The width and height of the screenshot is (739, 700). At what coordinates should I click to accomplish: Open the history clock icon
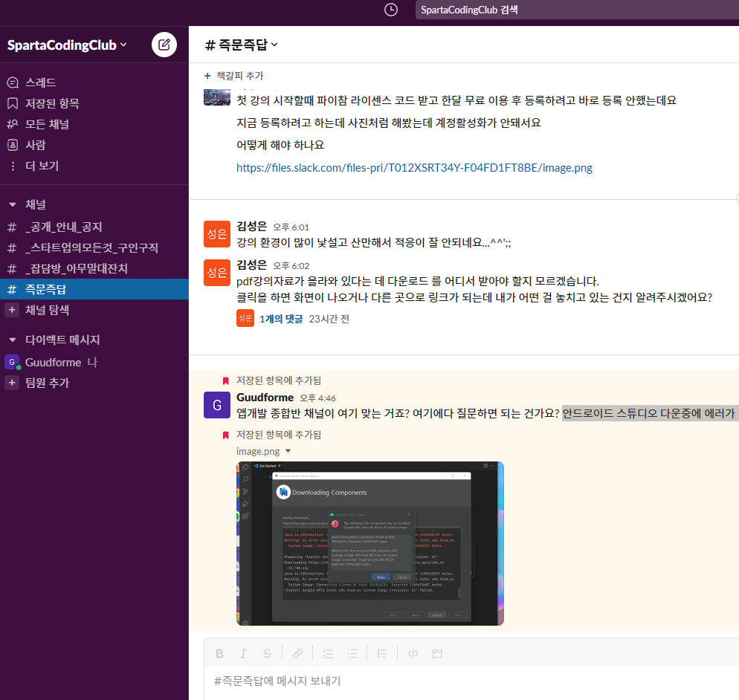point(391,10)
